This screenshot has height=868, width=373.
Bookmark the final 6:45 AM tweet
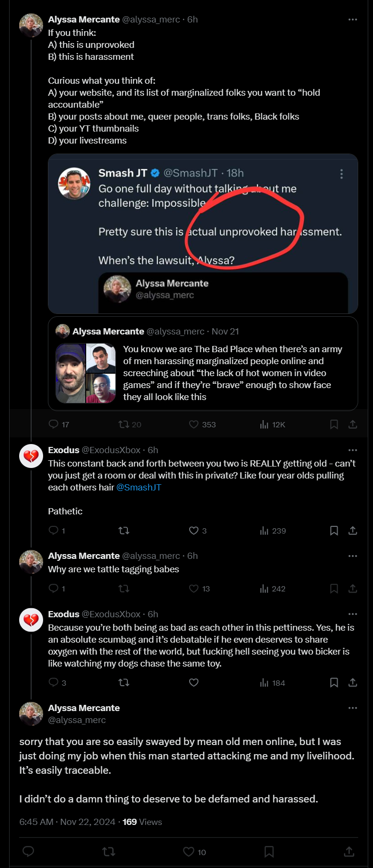(x=269, y=852)
